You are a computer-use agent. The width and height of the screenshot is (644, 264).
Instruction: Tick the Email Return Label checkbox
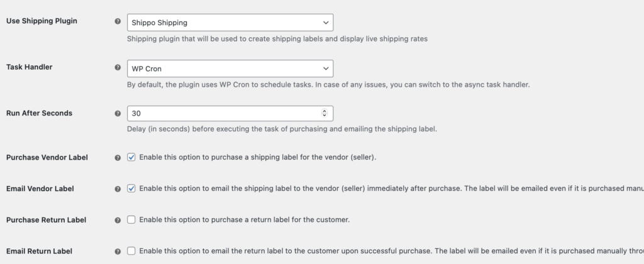point(131,251)
